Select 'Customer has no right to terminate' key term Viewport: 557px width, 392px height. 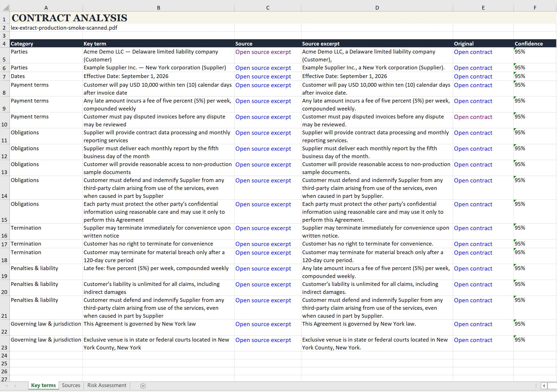tap(158, 244)
